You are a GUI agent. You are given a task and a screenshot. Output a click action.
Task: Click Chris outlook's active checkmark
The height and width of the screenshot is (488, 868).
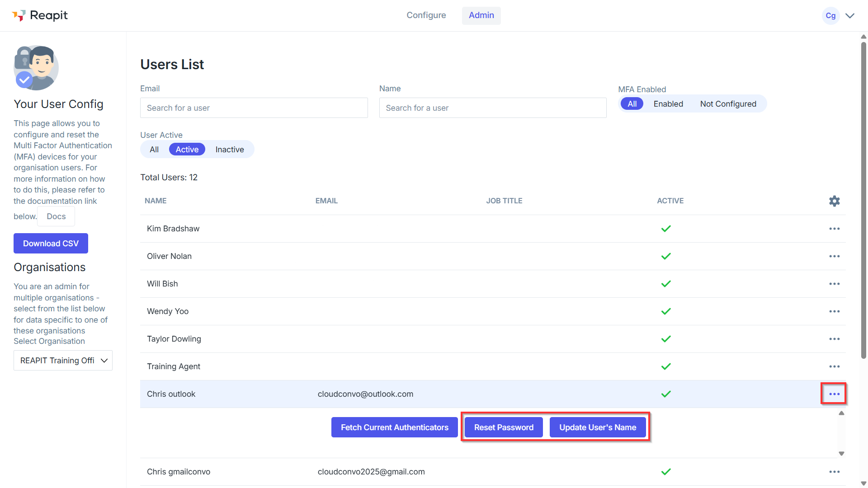(666, 394)
